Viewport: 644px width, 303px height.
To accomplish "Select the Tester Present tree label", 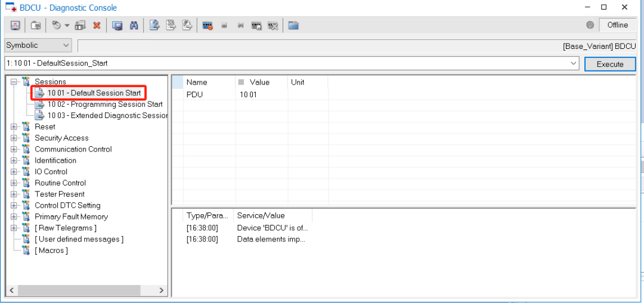I will click(60, 194).
